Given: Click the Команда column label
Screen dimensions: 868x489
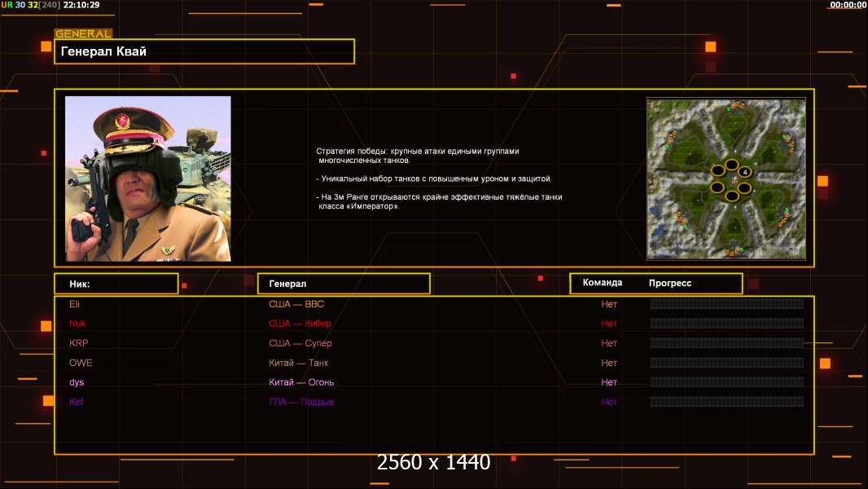Looking at the screenshot, I should click(x=603, y=283).
